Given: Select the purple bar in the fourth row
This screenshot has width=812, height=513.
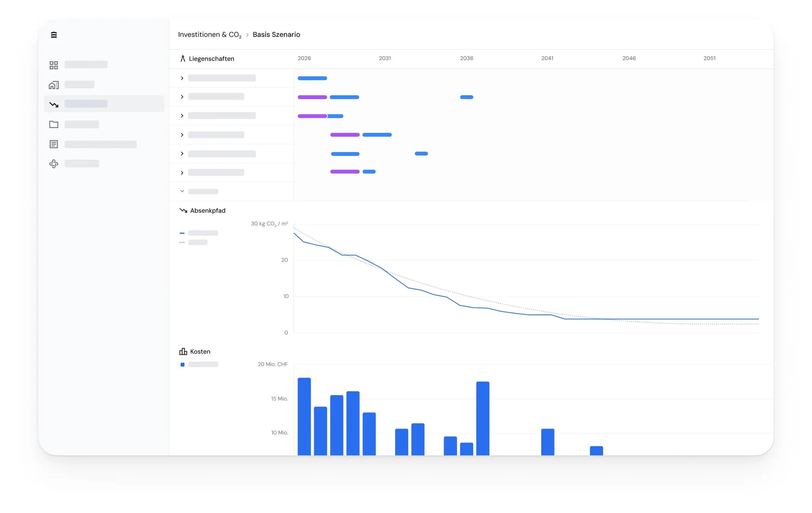Looking at the screenshot, I should click(345, 135).
